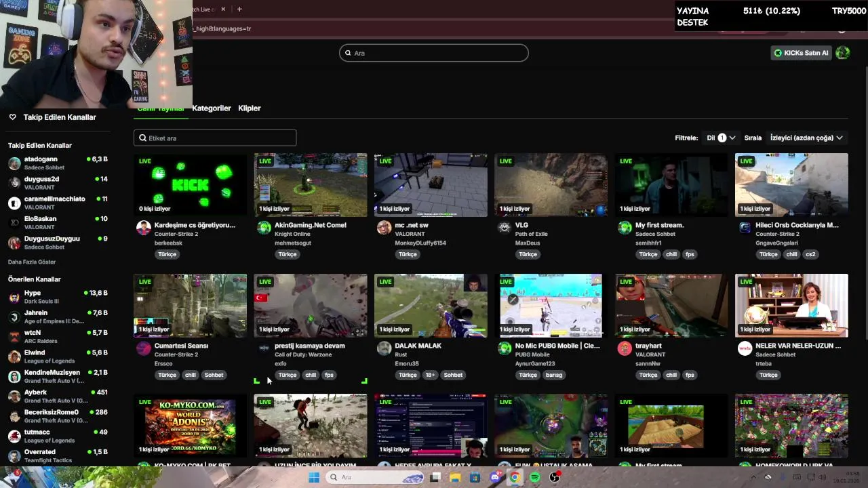This screenshot has height=488, width=868.
Task: Open the İzleyici (azdan çoğa) sort dropdown
Action: point(806,138)
